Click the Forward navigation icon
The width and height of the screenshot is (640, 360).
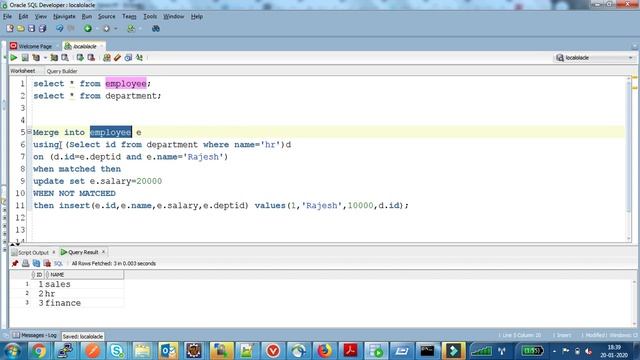[106, 29]
